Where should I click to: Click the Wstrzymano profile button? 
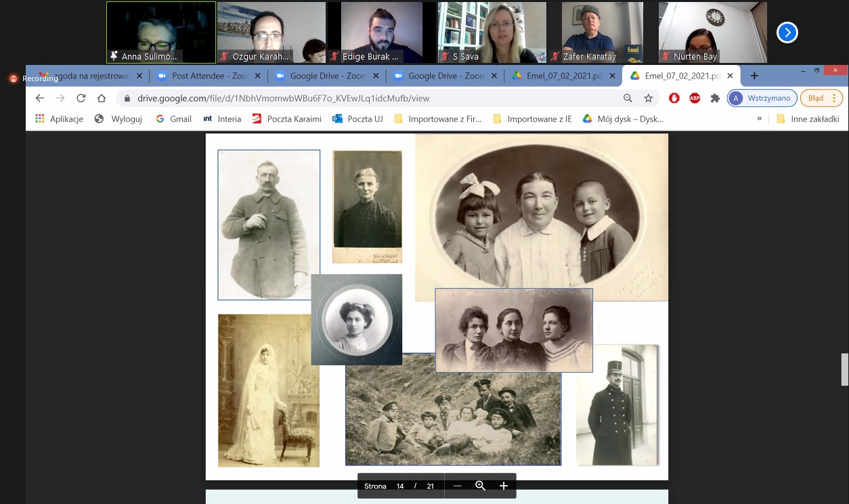click(x=762, y=98)
